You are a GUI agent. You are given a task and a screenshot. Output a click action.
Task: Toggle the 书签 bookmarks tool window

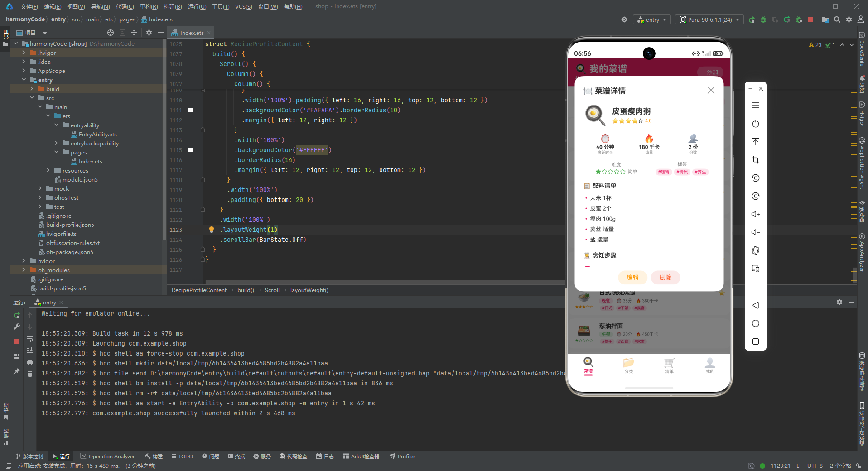[x=5, y=411]
